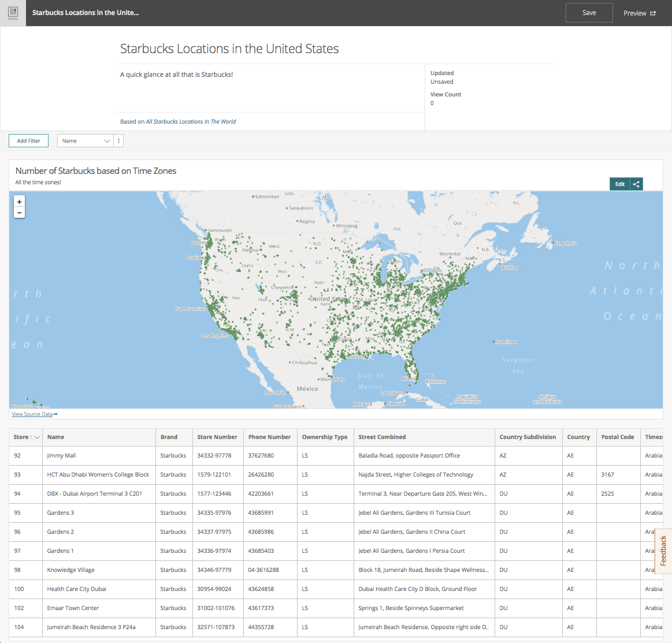
Task: Open Preview in new window
Action: 640,13
